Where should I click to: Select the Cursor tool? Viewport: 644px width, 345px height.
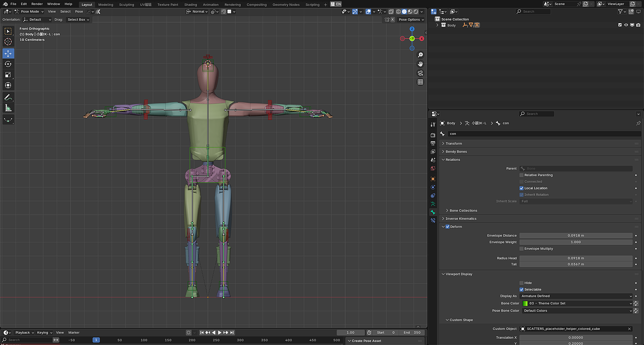pos(8,42)
